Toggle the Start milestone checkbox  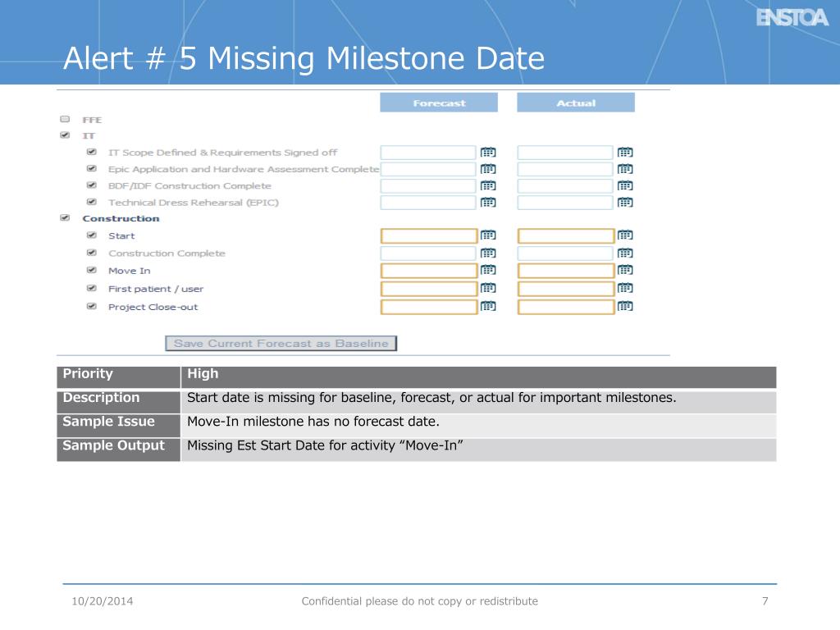pos(92,235)
